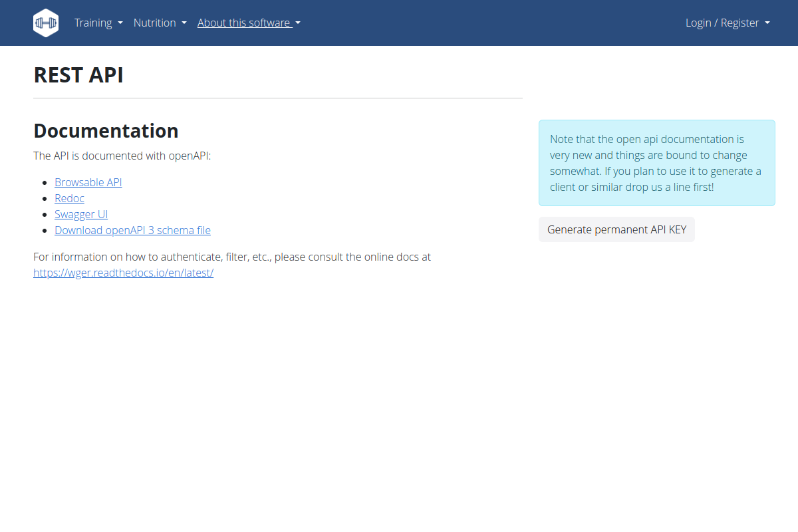Click the 'documented with openAPI' sentence
Image resolution: width=798 pixels, height=532 pixels.
[122, 156]
